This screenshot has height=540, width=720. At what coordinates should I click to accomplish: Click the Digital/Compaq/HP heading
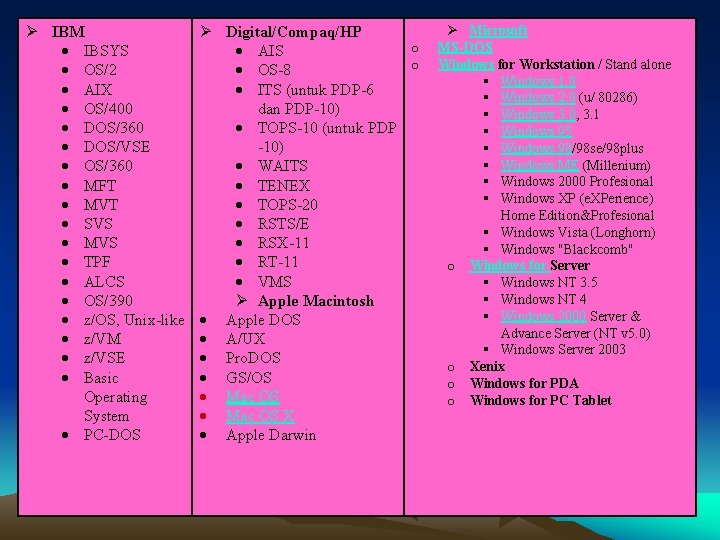coord(293,32)
